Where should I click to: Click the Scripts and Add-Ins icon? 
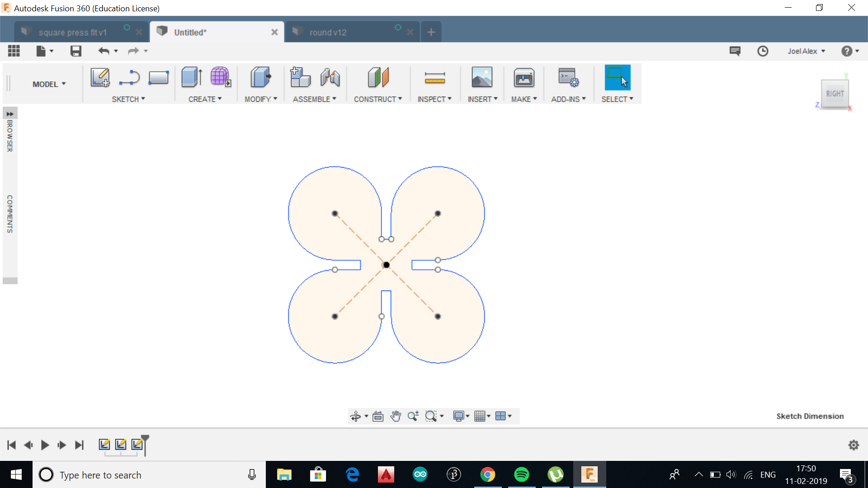[x=568, y=77]
